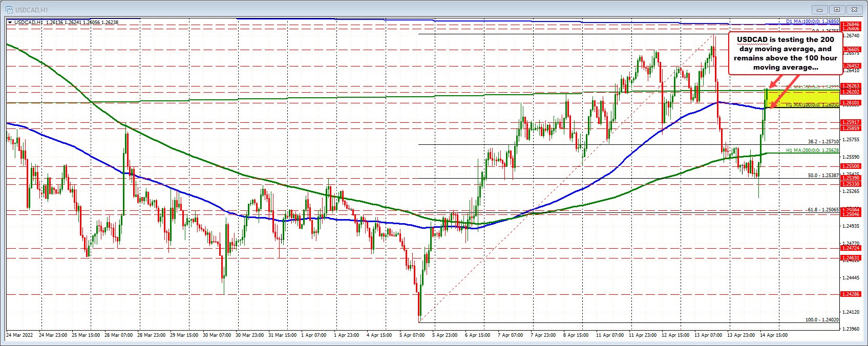Click the 31 Mar 15:00 time label
The height and width of the screenshot is (346, 868).
click(283, 335)
